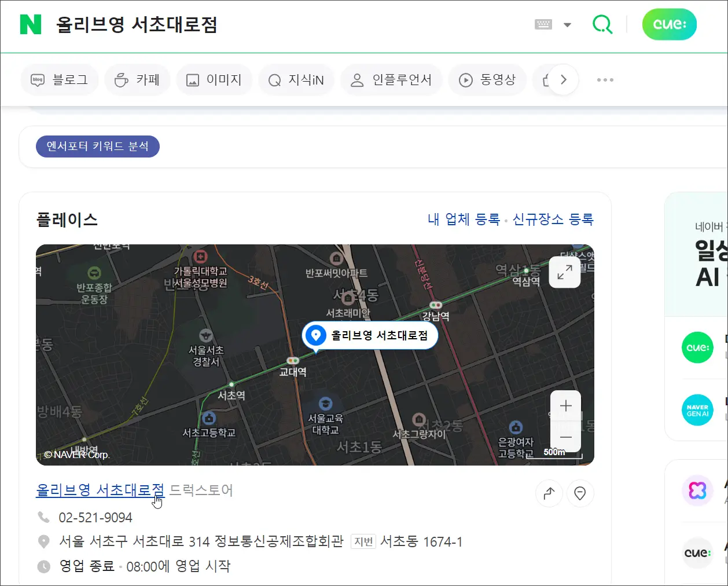Click the green Naver N logo
This screenshot has width=728, height=586.
pyautogui.click(x=31, y=24)
